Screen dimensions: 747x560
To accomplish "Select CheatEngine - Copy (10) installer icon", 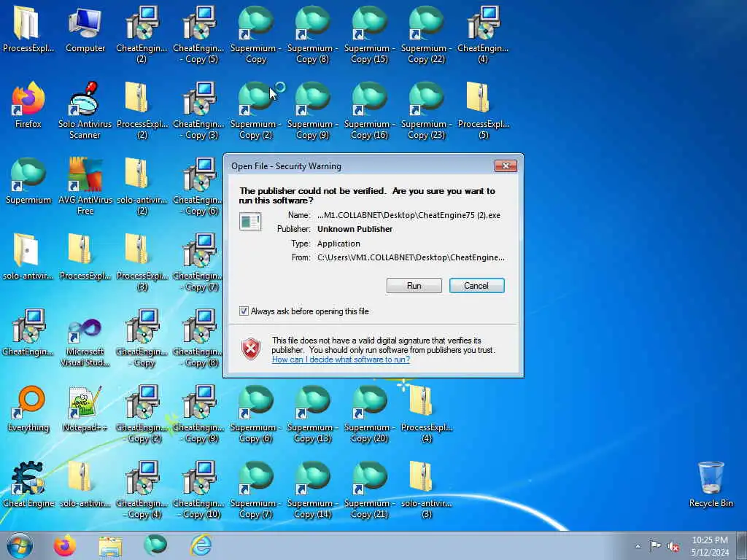I will [198, 489].
